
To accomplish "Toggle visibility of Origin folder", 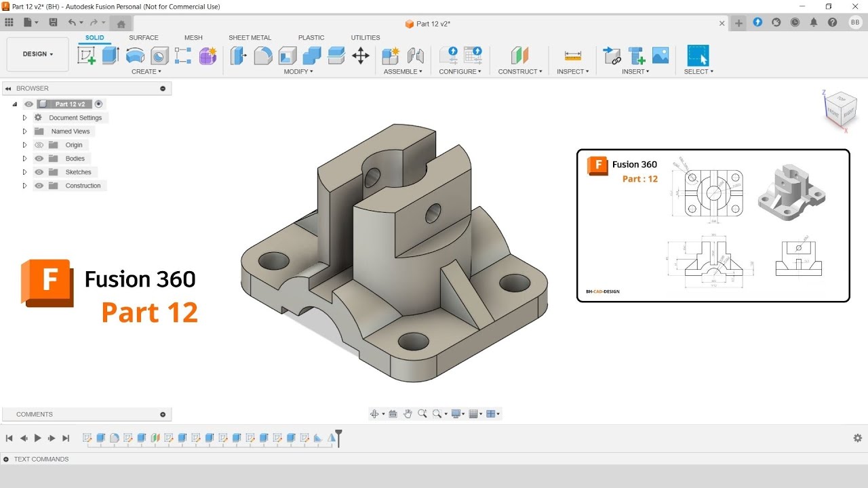I will 39,145.
